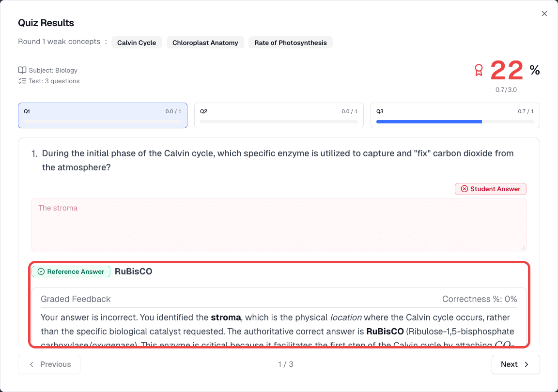The image size is (558, 392).
Task: Click the "Subject: Biology" label
Action: click(53, 70)
